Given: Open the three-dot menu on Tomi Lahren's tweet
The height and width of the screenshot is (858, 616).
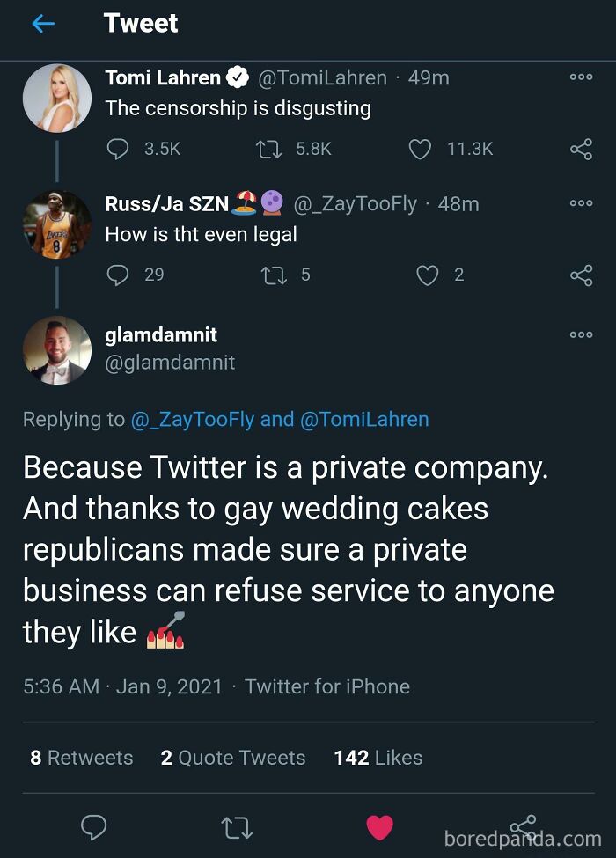Looking at the screenshot, I should [581, 77].
